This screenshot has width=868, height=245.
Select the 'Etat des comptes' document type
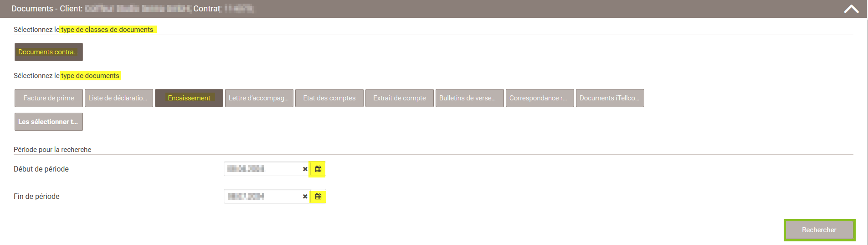(x=329, y=98)
